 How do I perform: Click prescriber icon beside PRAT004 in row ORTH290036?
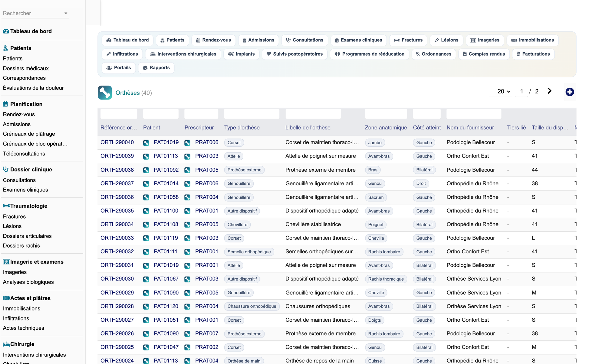coord(187,197)
